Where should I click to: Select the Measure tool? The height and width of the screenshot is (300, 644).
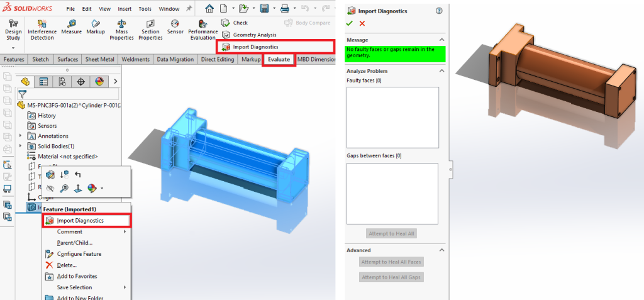(x=71, y=27)
